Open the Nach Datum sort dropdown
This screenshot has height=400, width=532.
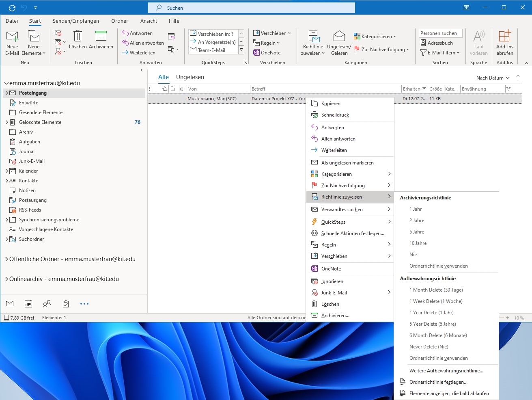492,78
